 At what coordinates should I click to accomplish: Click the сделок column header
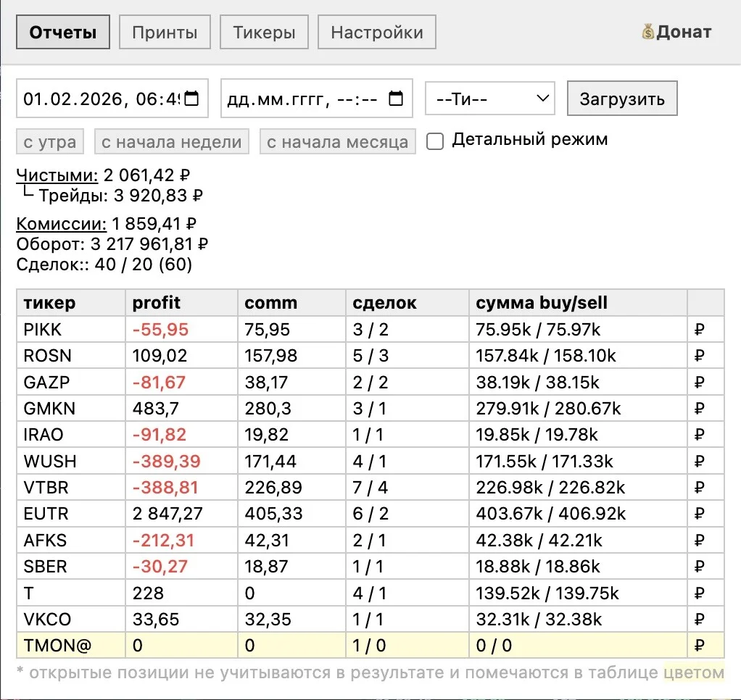coord(407,303)
